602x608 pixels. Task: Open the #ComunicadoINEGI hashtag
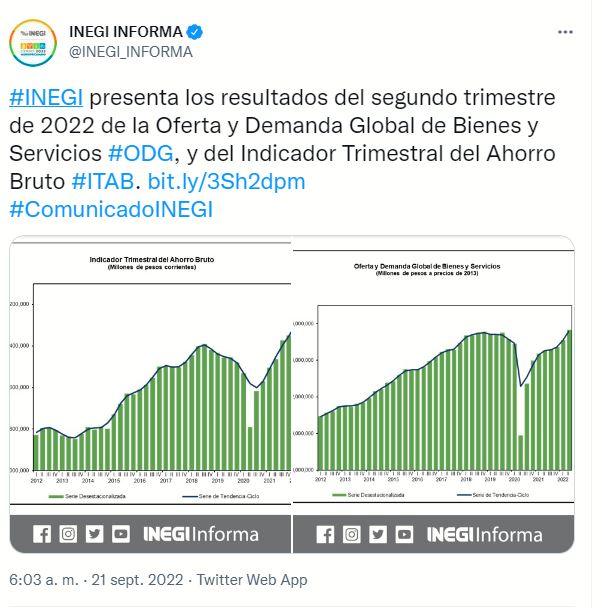coord(110,210)
